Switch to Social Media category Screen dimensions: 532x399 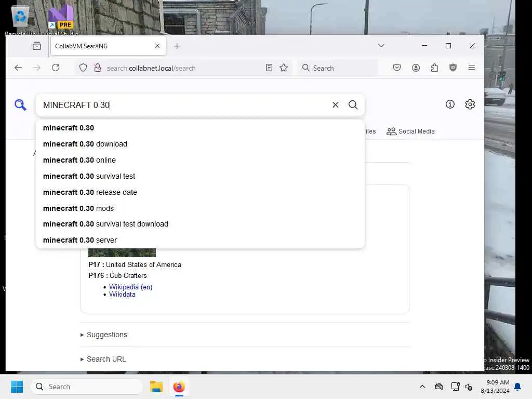click(410, 131)
